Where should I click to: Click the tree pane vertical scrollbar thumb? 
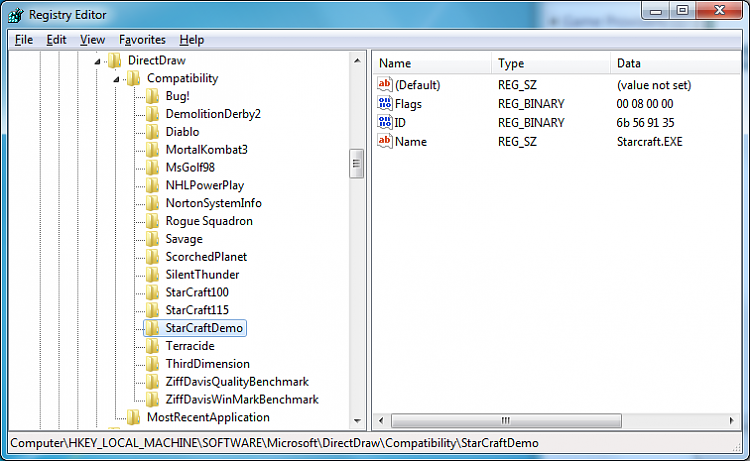pyautogui.click(x=356, y=164)
